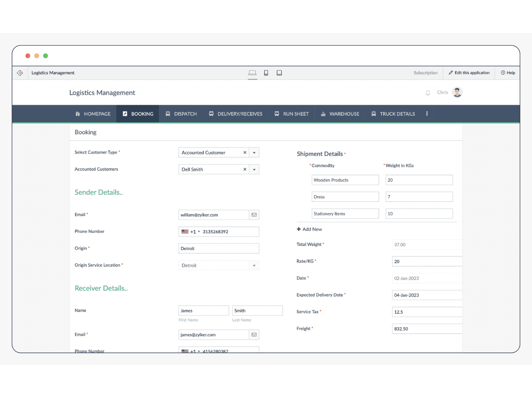The height and width of the screenshot is (416, 532).
Task: Switch to tablet preview icon
Action: (x=279, y=73)
